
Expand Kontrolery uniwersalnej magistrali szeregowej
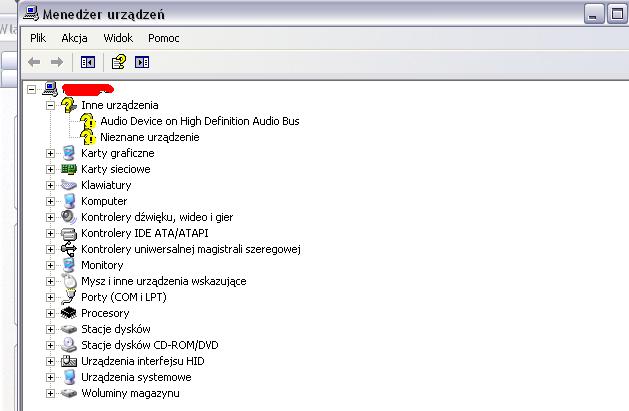point(50,249)
